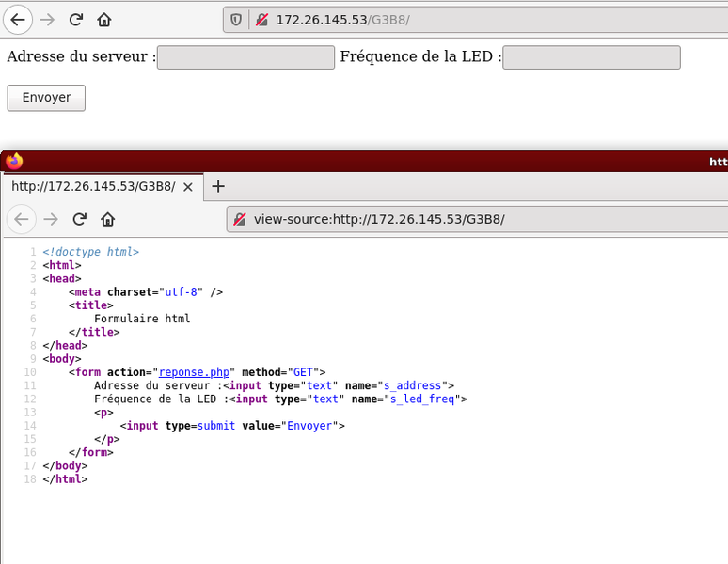Reload the top form page
The width and height of the screenshot is (728, 564).
[x=76, y=19]
